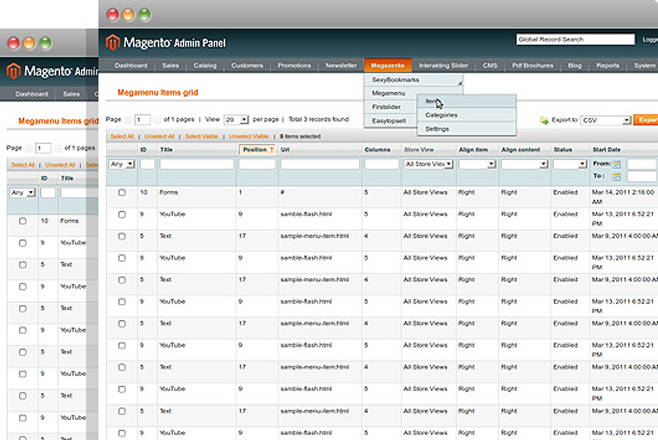Open the To date calendar picker
This screenshot has height=440, width=658.
click(x=617, y=175)
